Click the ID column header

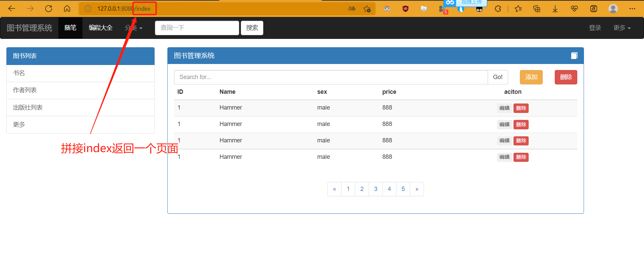point(180,92)
